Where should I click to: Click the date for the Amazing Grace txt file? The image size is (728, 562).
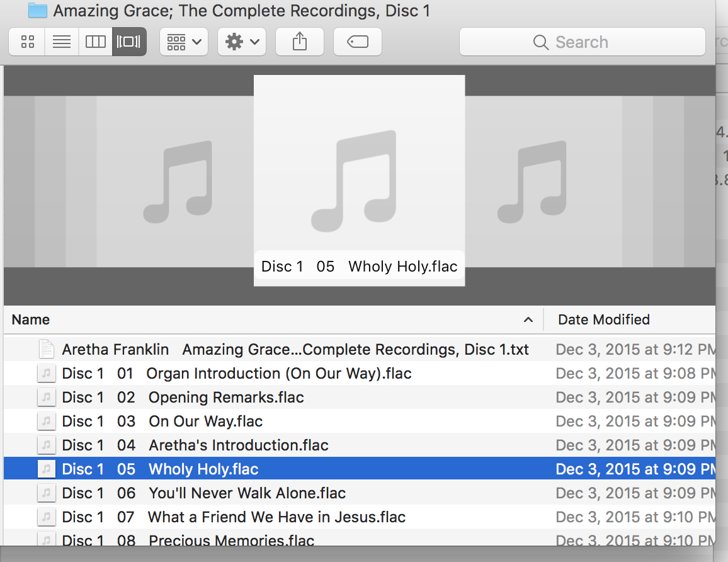[635, 349]
